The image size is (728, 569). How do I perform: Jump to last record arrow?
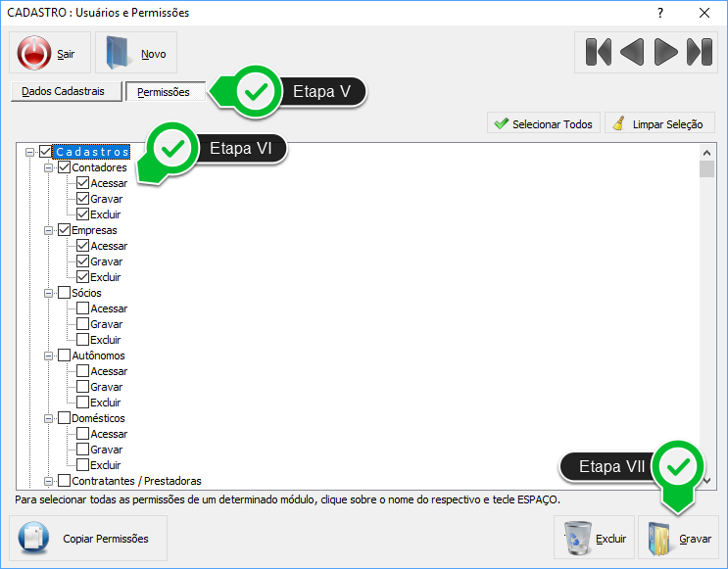(x=699, y=52)
